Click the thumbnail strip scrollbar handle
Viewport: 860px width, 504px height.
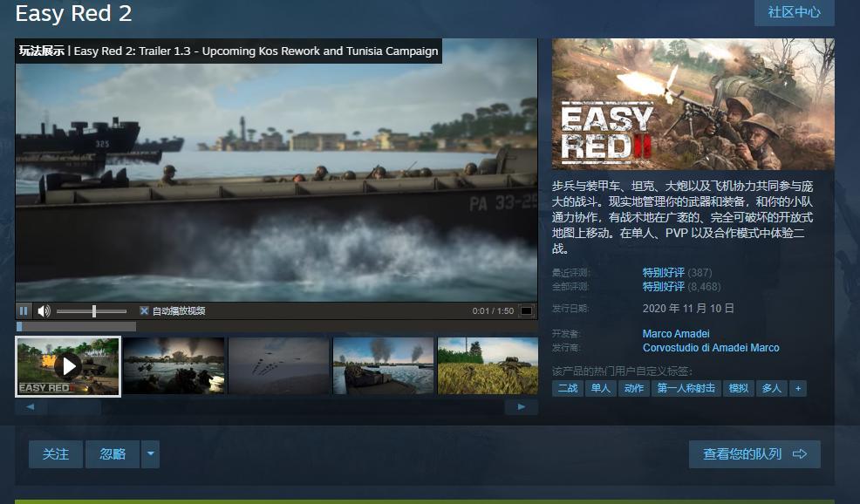74,406
